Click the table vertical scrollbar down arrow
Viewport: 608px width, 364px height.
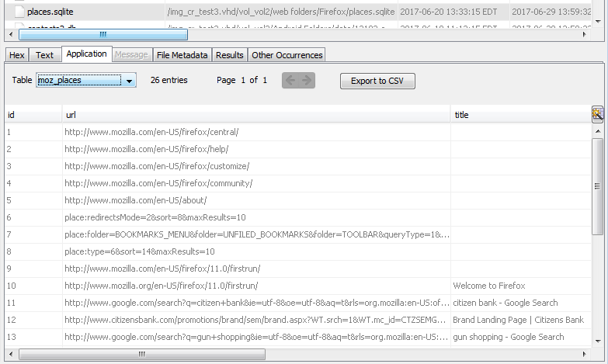click(x=598, y=341)
